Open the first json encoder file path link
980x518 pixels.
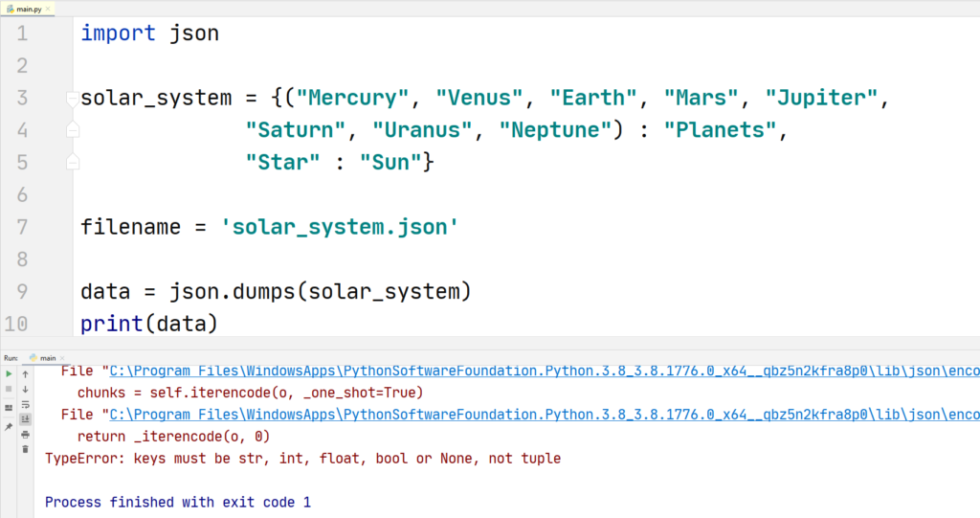545,371
